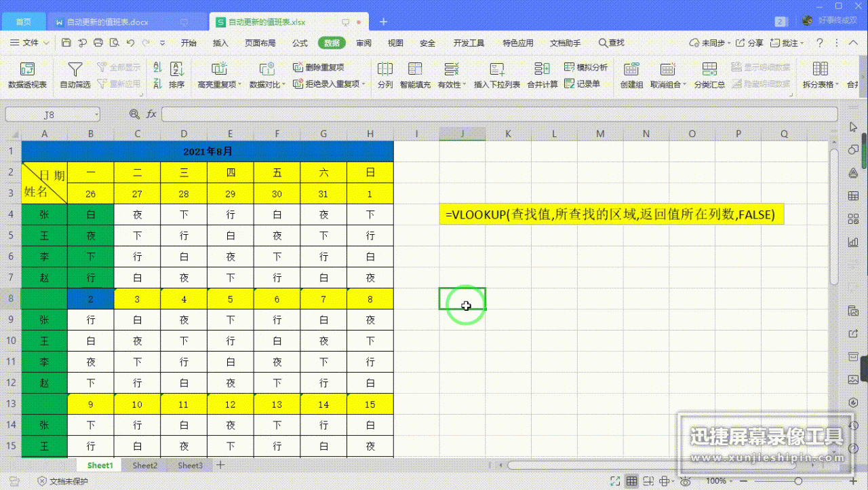Screen dimensions: 868x490
Task: Select normal grid view in status bar
Action: tap(631, 481)
